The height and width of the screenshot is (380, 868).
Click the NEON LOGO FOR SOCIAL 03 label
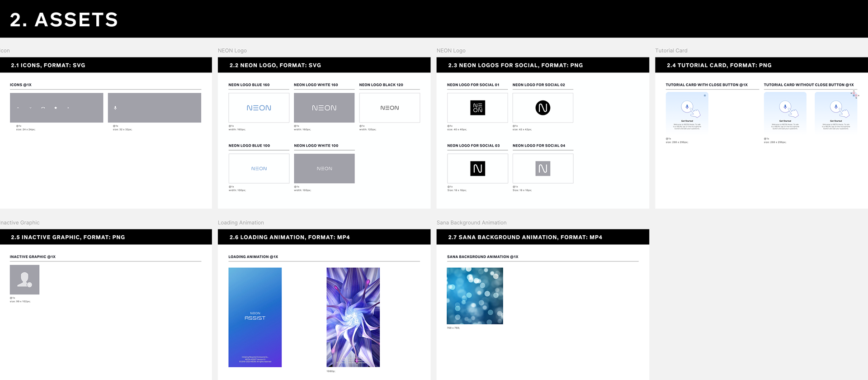click(x=473, y=146)
